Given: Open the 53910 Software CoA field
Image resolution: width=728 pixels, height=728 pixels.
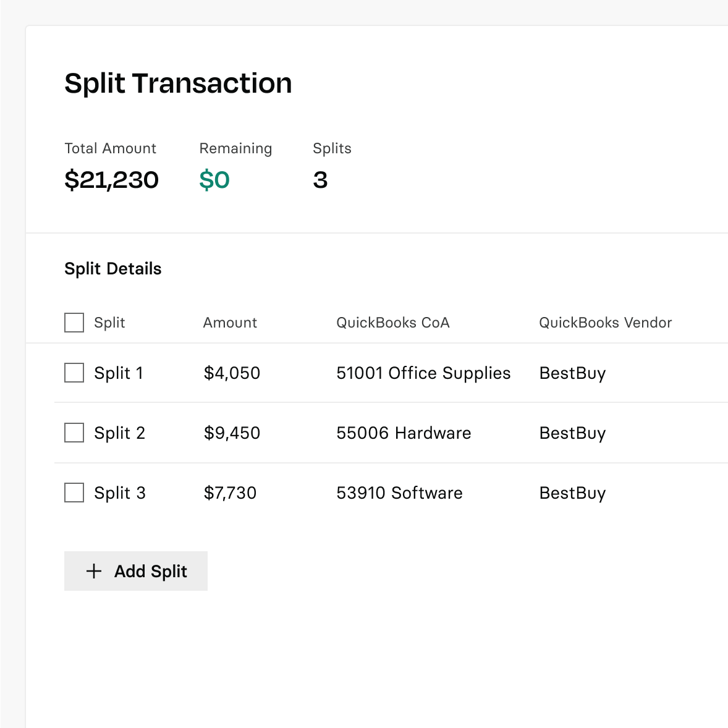Looking at the screenshot, I should [x=399, y=493].
